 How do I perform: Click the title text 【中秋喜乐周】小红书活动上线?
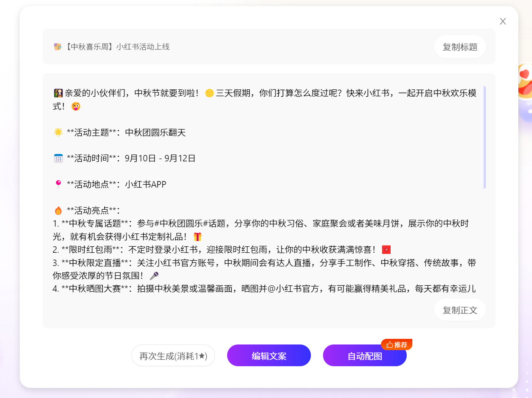(117, 47)
